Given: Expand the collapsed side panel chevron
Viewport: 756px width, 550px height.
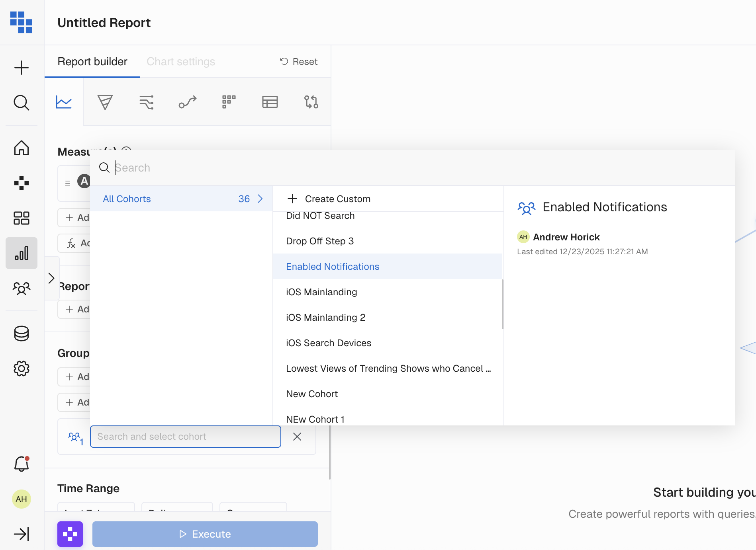Looking at the screenshot, I should click(51, 278).
